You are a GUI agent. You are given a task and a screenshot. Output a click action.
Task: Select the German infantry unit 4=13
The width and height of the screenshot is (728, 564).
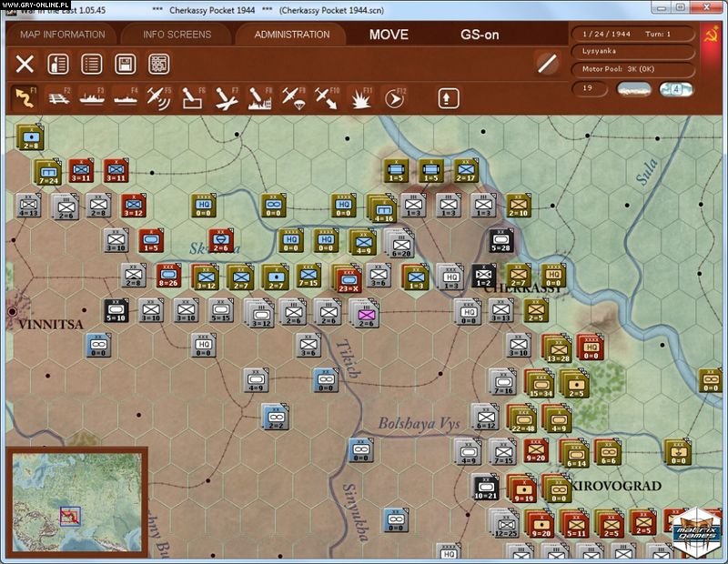point(28,206)
